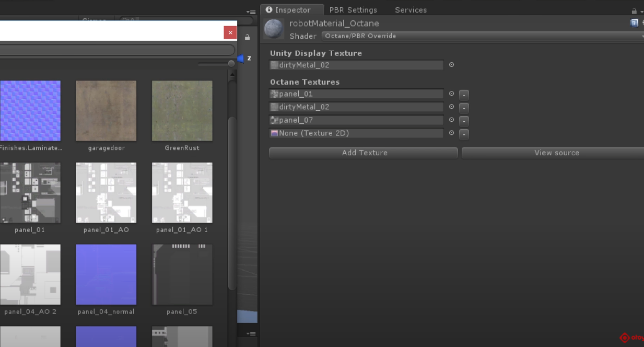644x347 pixels.
Task: Switch to the Services tab
Action: click(411, 10)
